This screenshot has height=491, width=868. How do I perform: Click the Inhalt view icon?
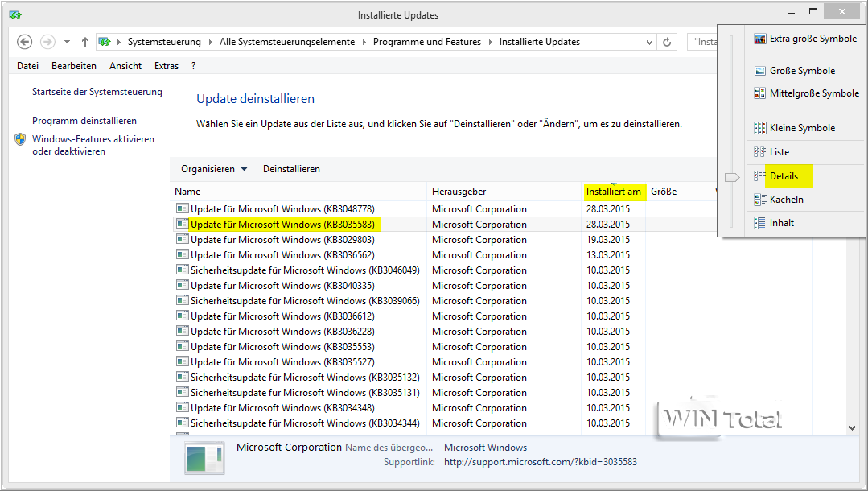click(760, 223)
